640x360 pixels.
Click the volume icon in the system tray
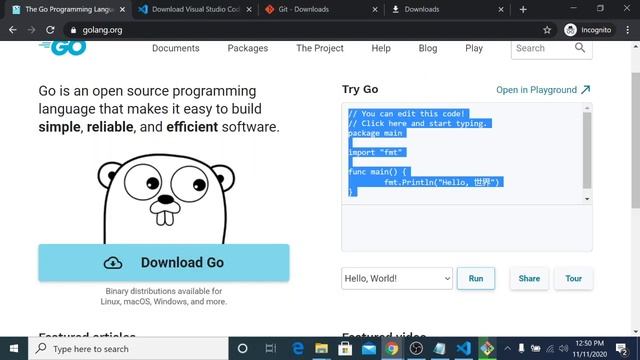(x=564, y=349)
